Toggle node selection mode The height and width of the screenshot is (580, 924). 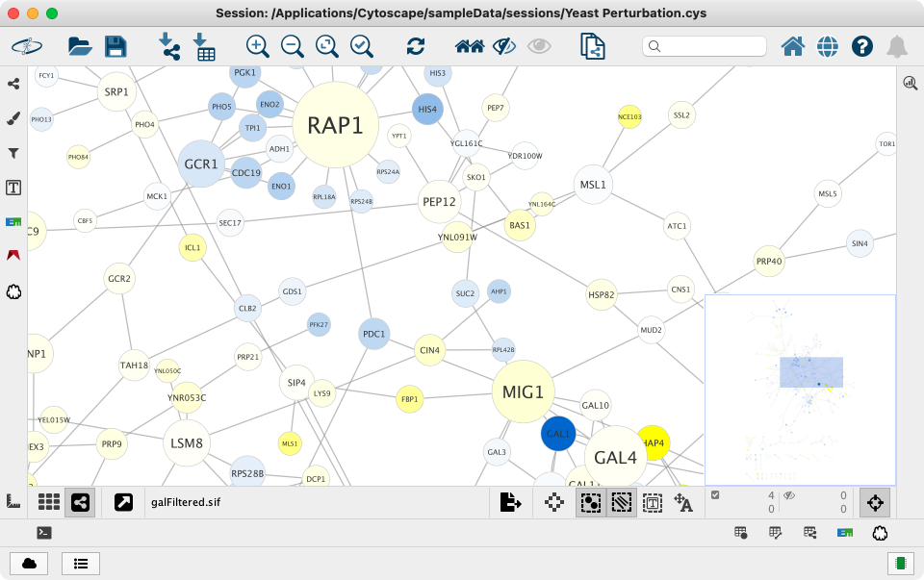coord(591,502)
